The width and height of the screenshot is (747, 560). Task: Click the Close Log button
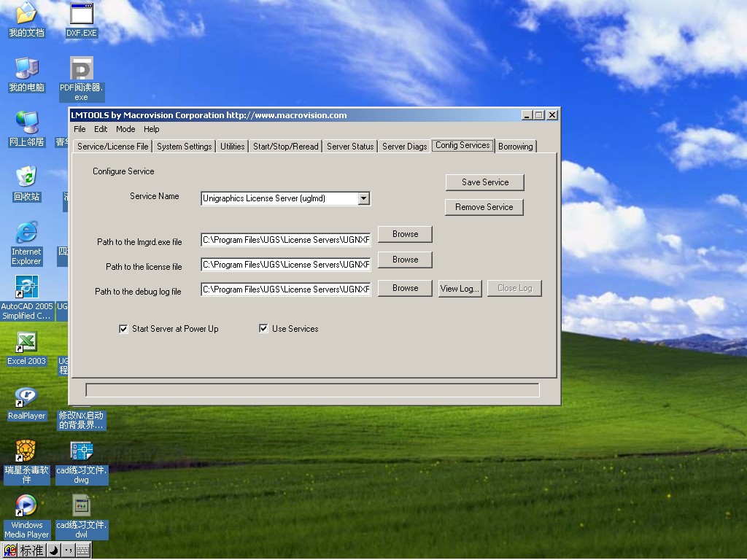pyautogui.click(x=514, y=288)
